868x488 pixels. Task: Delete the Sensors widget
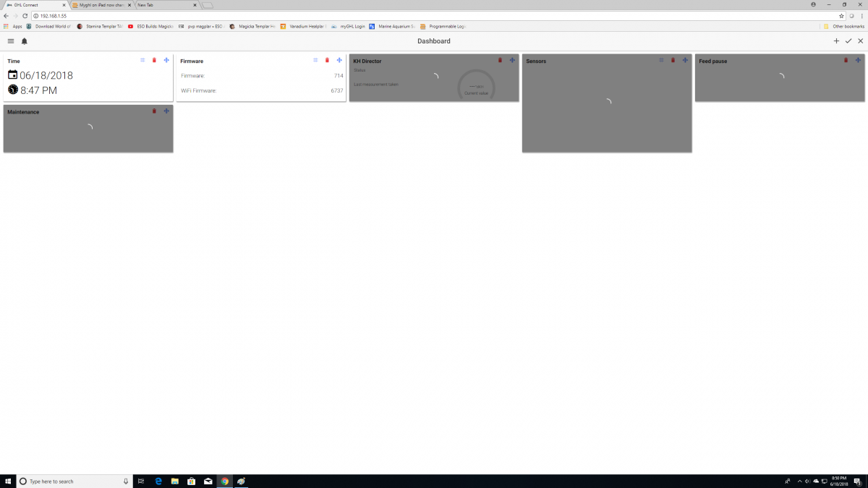point(673,60)
